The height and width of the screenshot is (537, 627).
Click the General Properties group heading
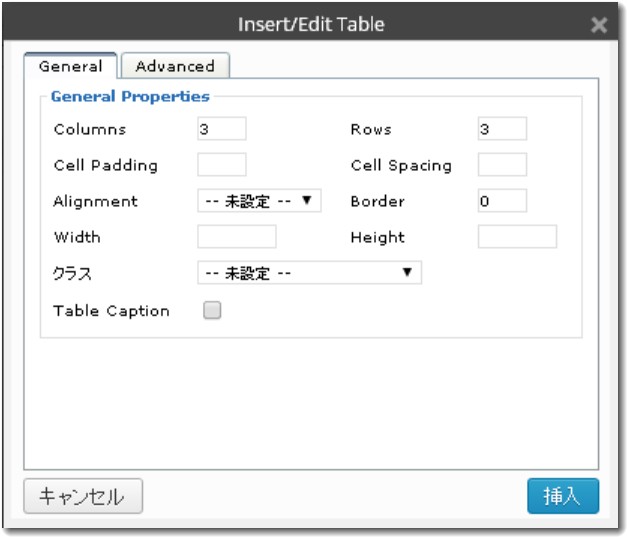(x=130, y=97)
